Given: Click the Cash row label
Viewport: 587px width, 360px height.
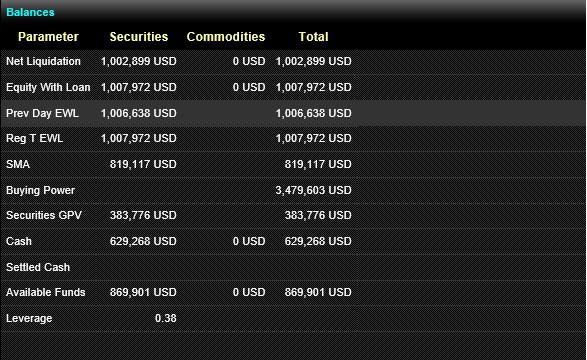Looking at the screenshot, I should pos(19,241).
